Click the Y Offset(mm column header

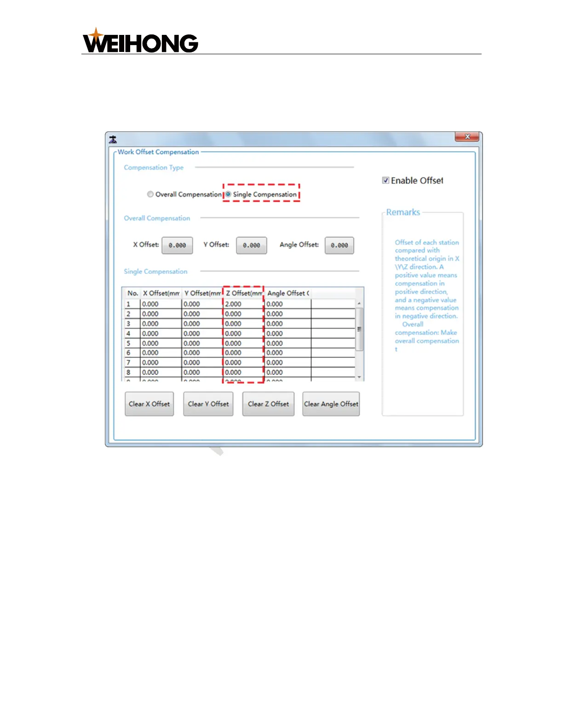[202, 293]
